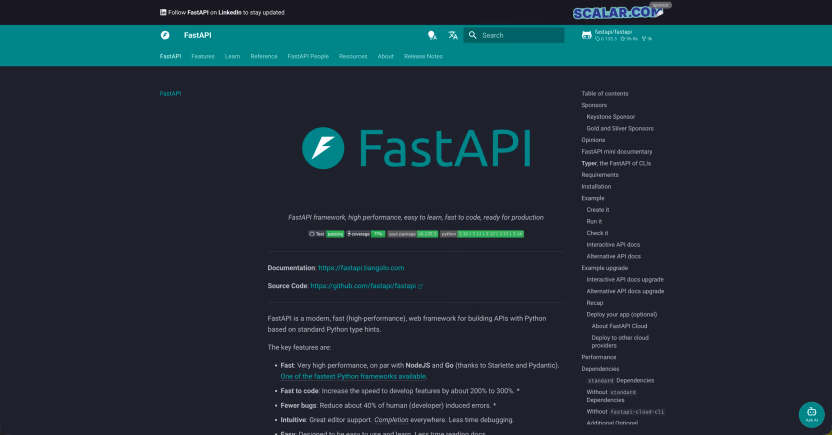
Task: Click the coverage badge
Action: (366, 234)
